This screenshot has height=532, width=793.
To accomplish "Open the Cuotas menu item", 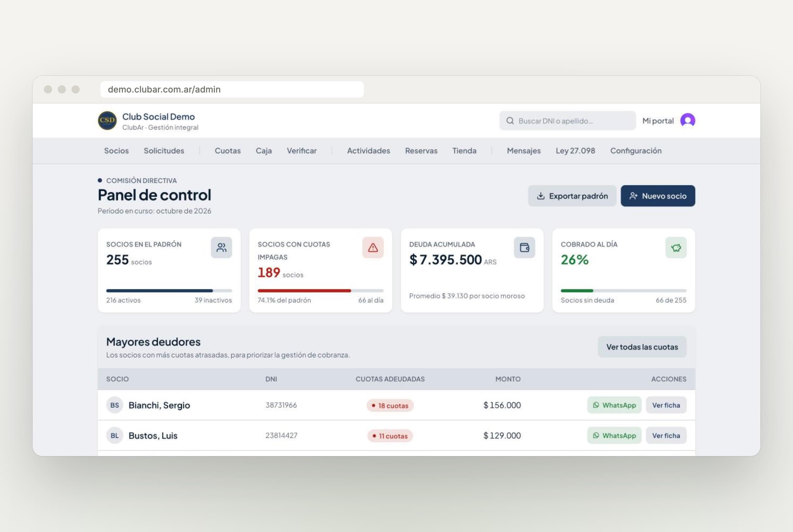I will (227, 151).
